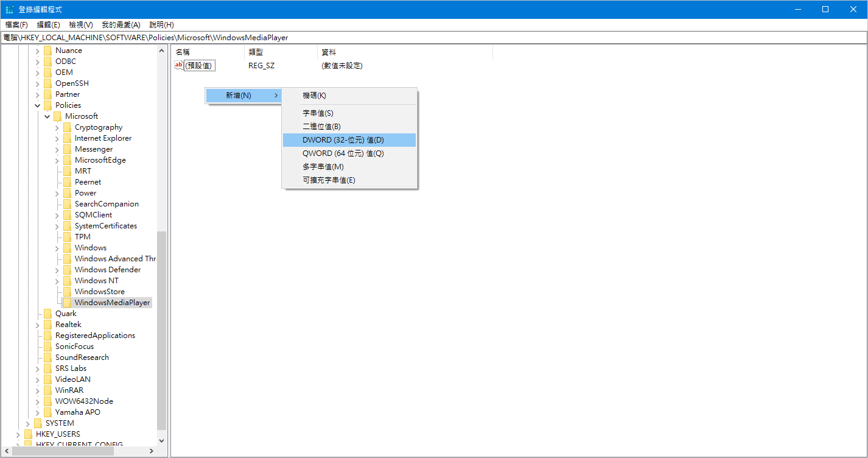Image resolution: width=868 pixels, height=458 pixels.
Task: Expand the Power key
Action: (57, 193)
